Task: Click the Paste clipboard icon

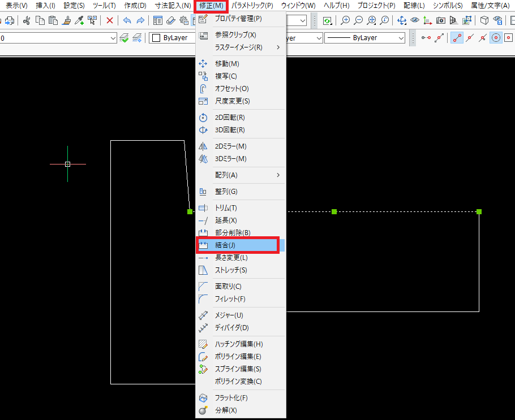Action: 53,21
